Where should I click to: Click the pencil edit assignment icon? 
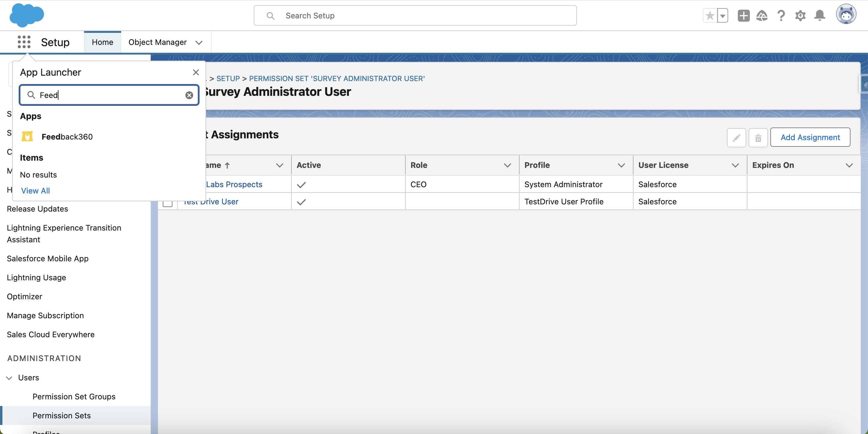point(736,137)
